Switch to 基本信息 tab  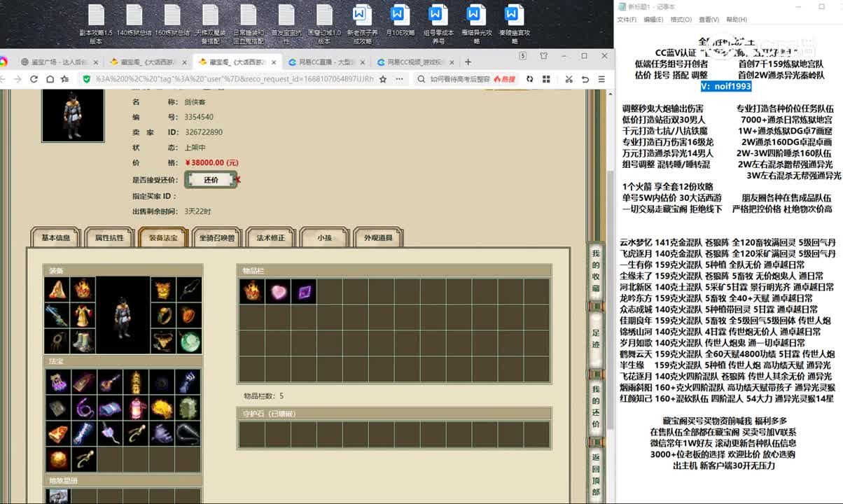[x=56, y=237]
